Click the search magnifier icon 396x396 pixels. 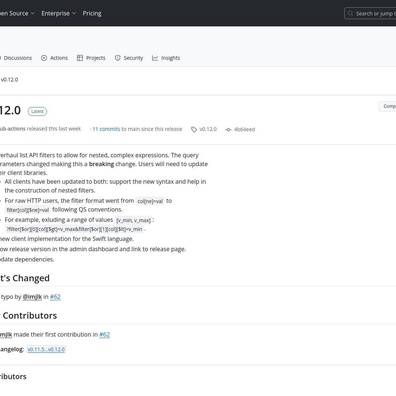click(x=350, y=13)
